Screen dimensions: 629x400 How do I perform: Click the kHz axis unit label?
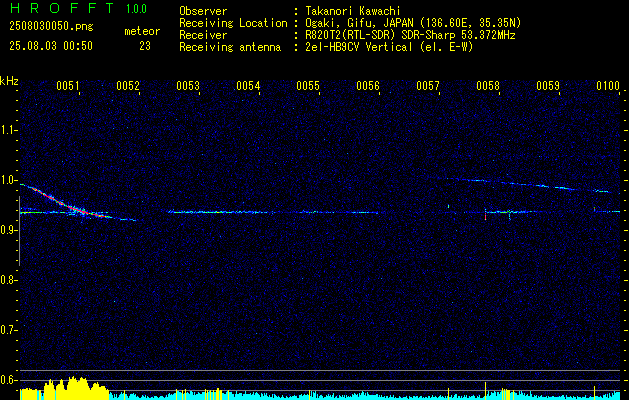9,81
